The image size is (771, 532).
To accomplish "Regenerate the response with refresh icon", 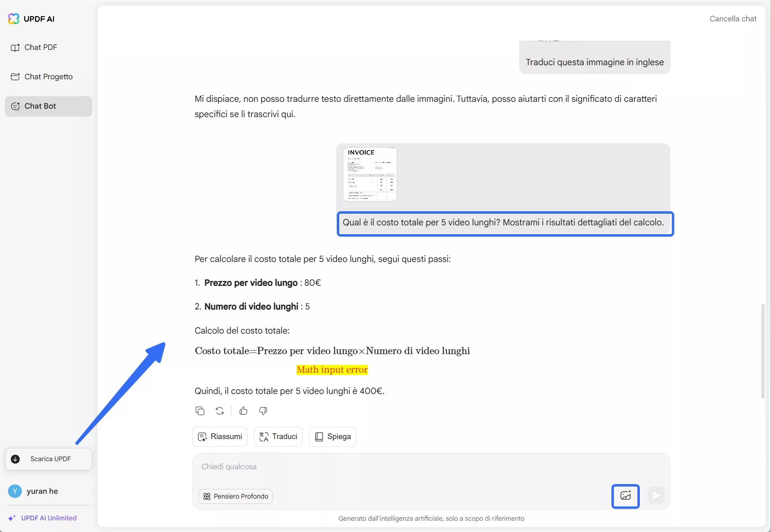I will click(x=220, y=411).
